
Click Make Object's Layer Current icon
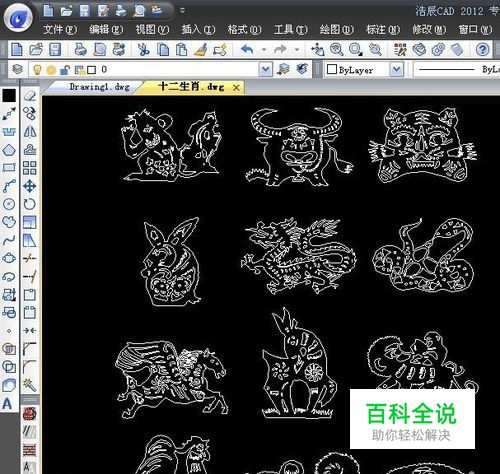[283, 69]
